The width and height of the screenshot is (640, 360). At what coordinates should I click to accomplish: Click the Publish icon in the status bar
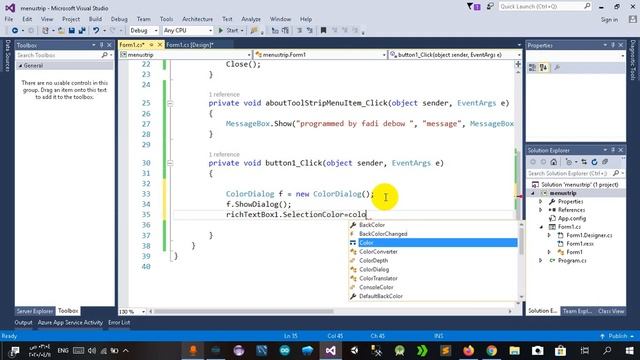click(602, 336)
